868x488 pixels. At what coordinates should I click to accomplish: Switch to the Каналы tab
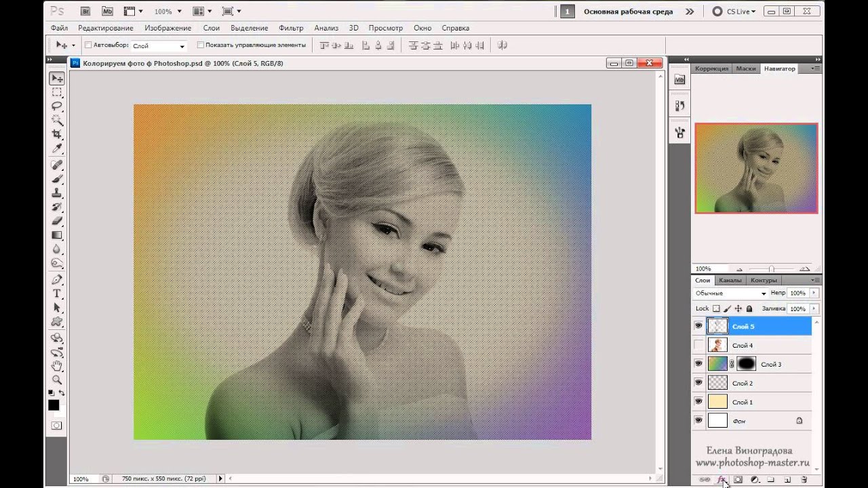(730, 280)
